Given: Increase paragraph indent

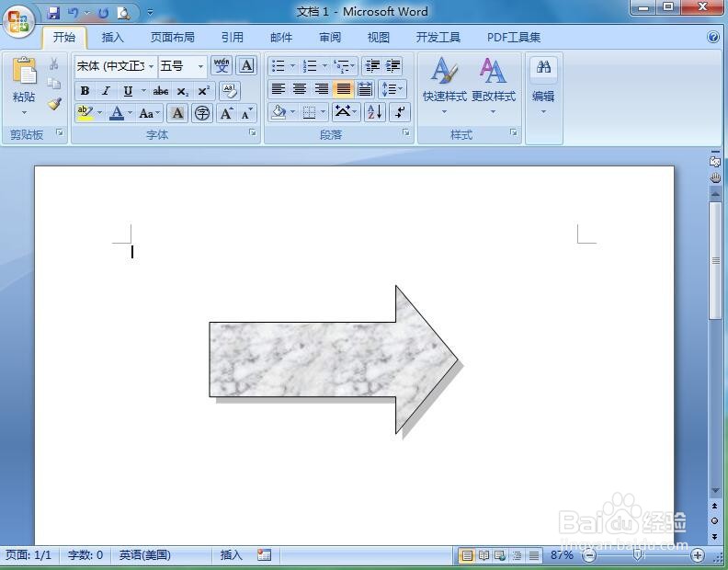Looking at the screenshot, I should click(392, 65).
